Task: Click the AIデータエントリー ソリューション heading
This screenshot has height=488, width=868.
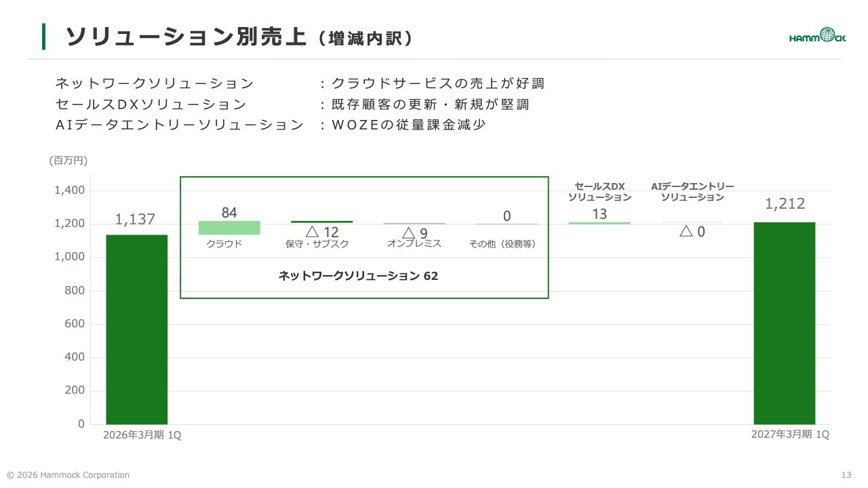Action: click(x=692, y=192)
